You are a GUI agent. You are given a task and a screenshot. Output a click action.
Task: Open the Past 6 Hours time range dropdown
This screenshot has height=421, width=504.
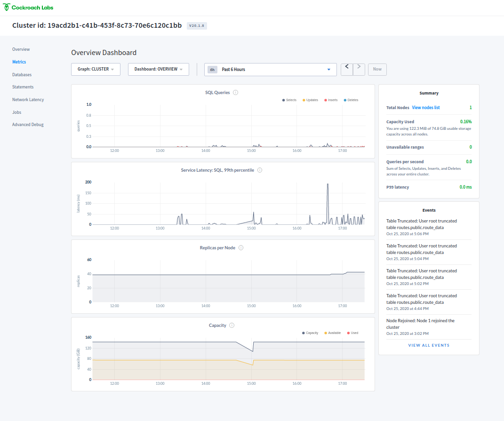coord(270,70)
